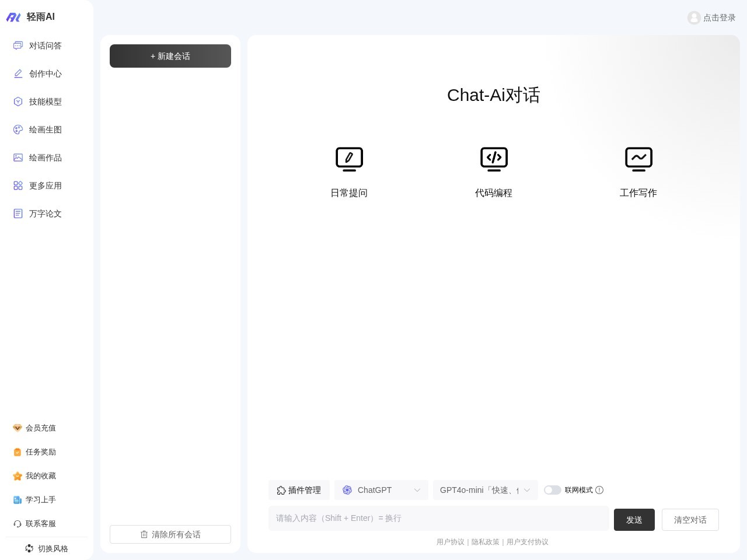The height and width of the screenshot is (560, 747).
Task: Click the message input field
Action: coord(438,518)
